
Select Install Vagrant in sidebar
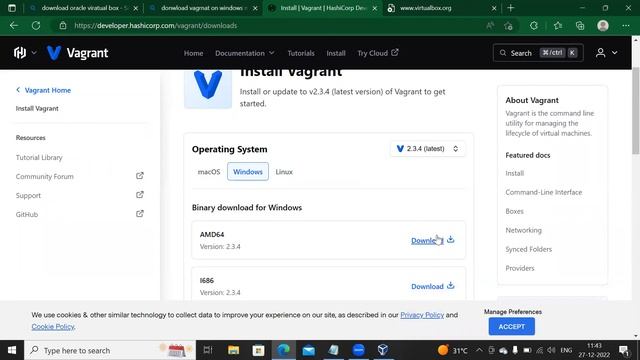pos(37,109)
